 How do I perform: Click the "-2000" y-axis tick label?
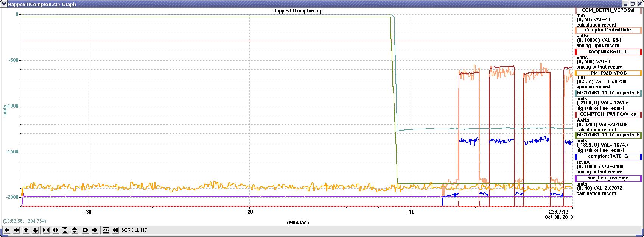coord(12,198)
